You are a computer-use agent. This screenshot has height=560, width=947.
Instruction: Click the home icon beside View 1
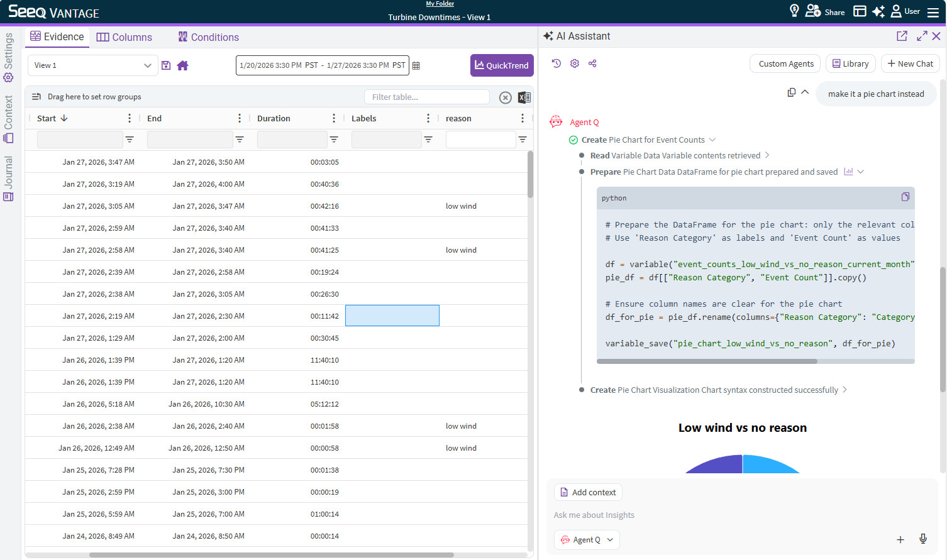click(x=182, y=65)
